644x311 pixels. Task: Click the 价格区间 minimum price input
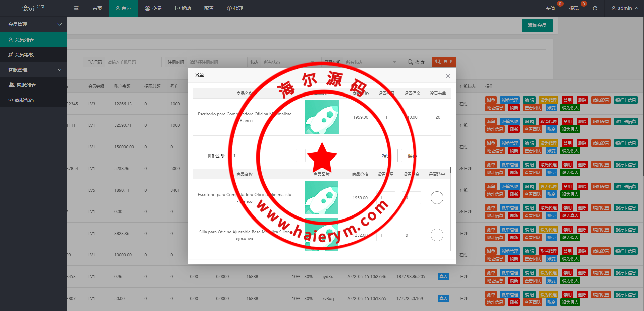point(264,155)
